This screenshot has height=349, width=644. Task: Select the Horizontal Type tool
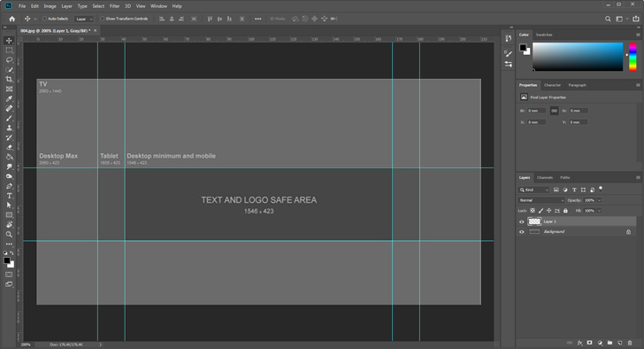click(x=9, y=196)
